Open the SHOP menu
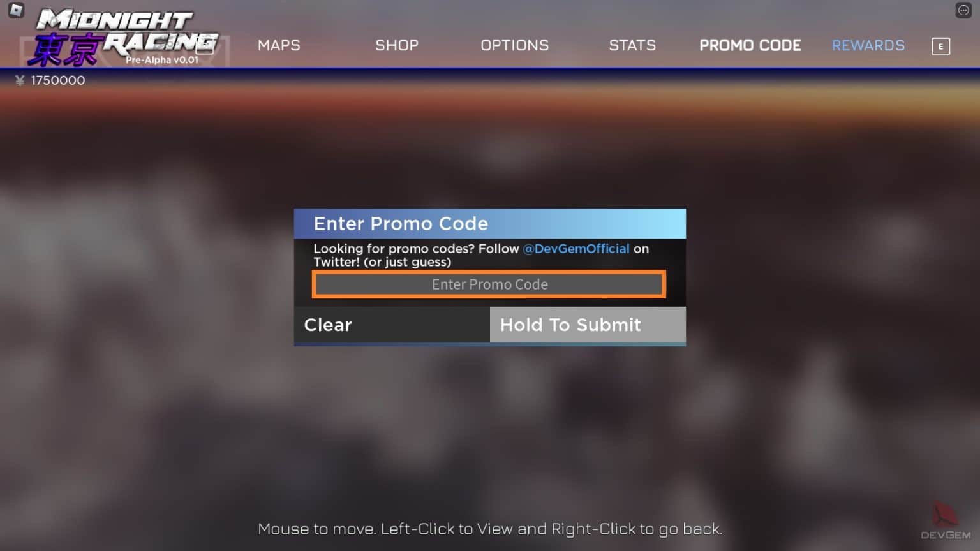 pyautogui.click(x=397, y=45)
